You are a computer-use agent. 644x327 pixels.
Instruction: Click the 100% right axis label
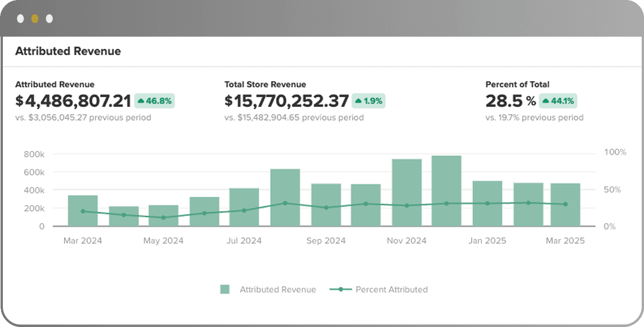[x=615, y=153]
